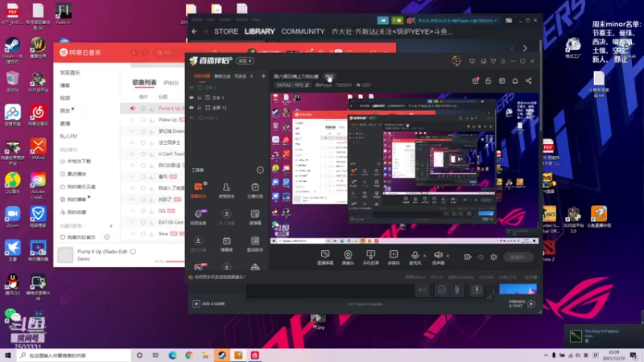Like the now-playing Pump It Up track heart

click(133, 252)
